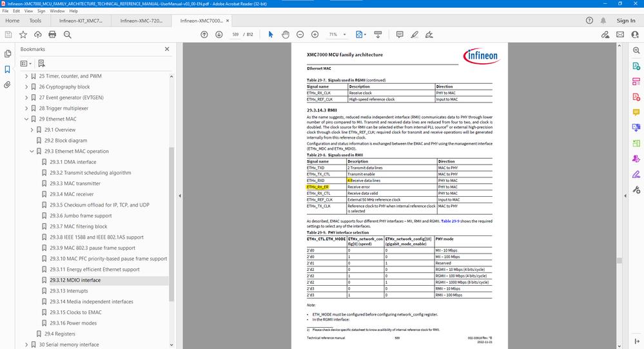Activate the Hand pan tool
The image size is (644, 349).
[x=286, y=35]
